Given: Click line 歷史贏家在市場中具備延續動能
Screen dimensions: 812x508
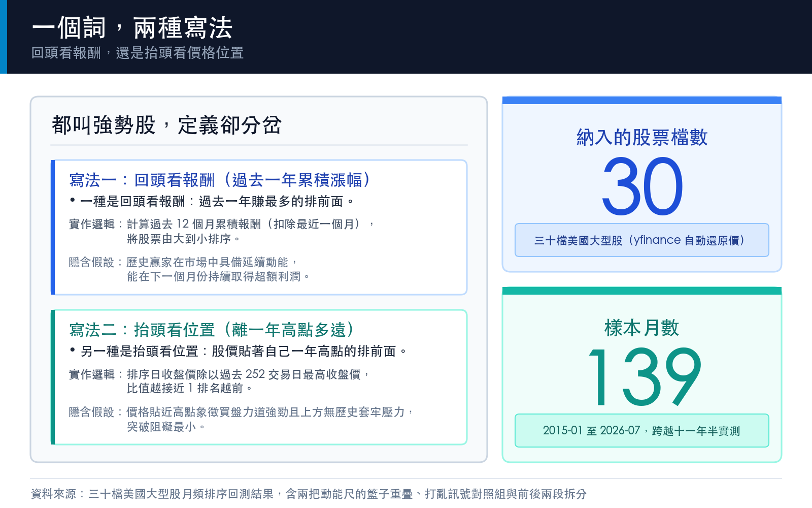Looking at the screenshot, I should coord(212,262).
